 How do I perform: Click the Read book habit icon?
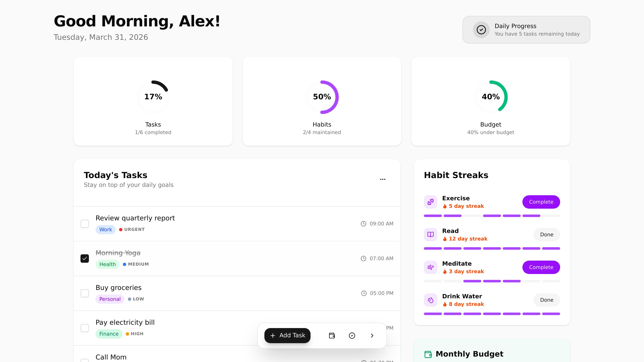430,235
